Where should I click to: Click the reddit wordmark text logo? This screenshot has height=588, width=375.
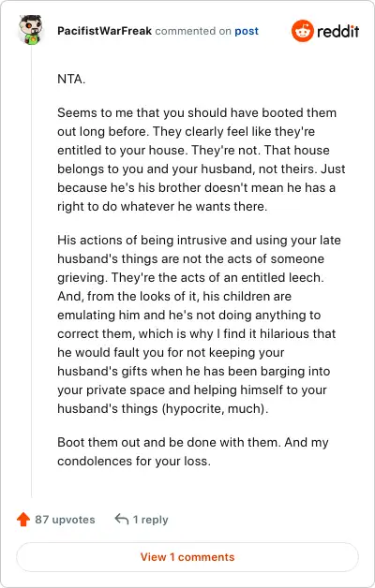[337, 31]
